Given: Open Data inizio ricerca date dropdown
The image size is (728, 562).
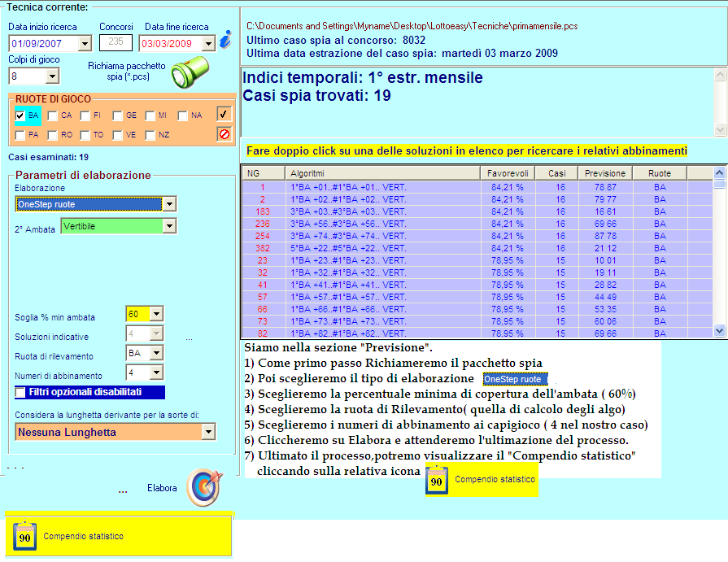Looking at the screenshot, I should [x=85, y=44].
